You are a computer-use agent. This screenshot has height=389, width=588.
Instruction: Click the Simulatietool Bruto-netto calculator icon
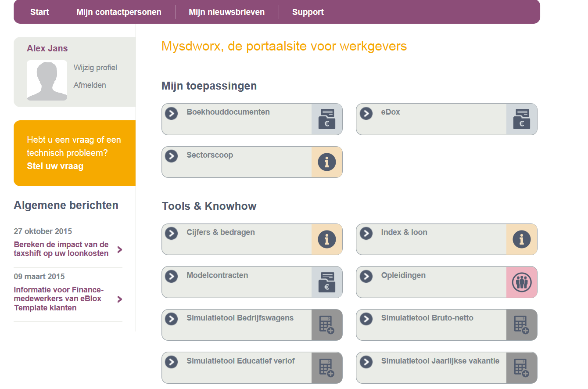tap(522, 325)
